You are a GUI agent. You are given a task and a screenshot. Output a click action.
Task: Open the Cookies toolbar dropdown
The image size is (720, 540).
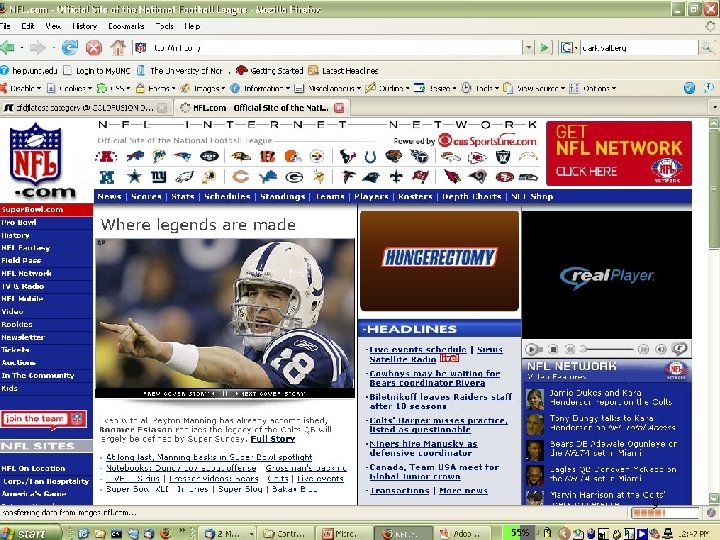[x=70, y=88]
